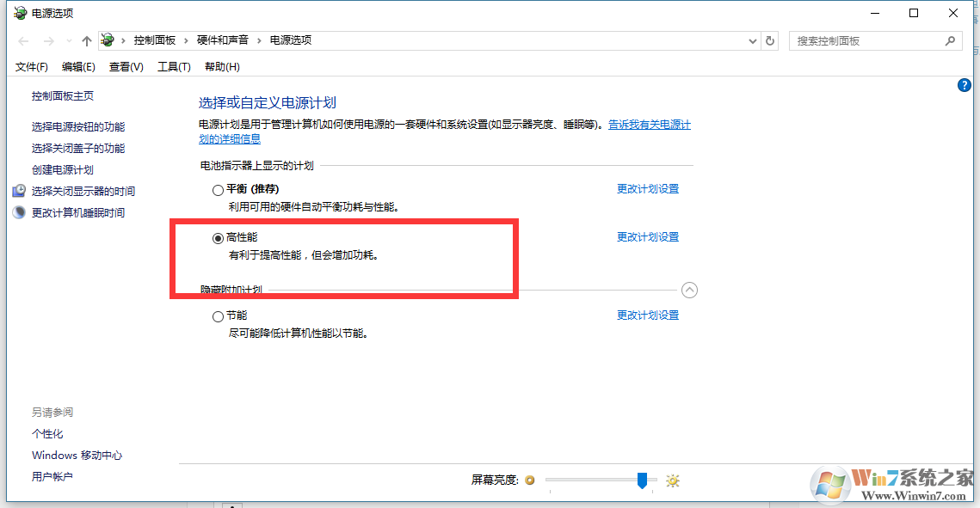Select the 平衡 (推荐) power plan radio button
The image size is (980, 508).
[218, 190]
